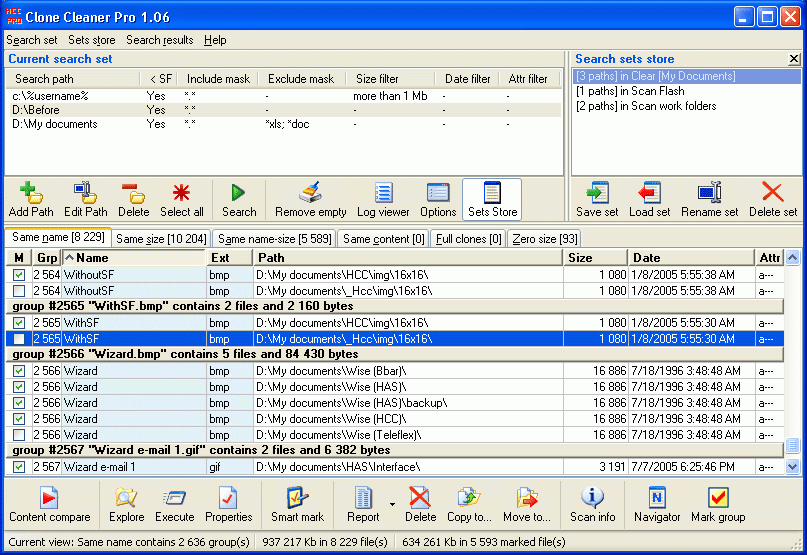This screenshot has width=807, height=555.
Task: Open the Search results menu
Action: coord(159,40)
